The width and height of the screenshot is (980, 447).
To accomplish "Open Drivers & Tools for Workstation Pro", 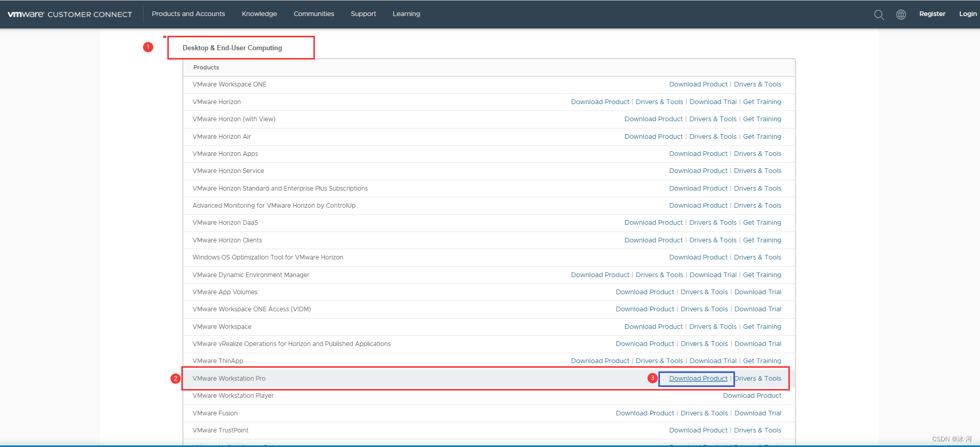I will [x=758, y=379].
